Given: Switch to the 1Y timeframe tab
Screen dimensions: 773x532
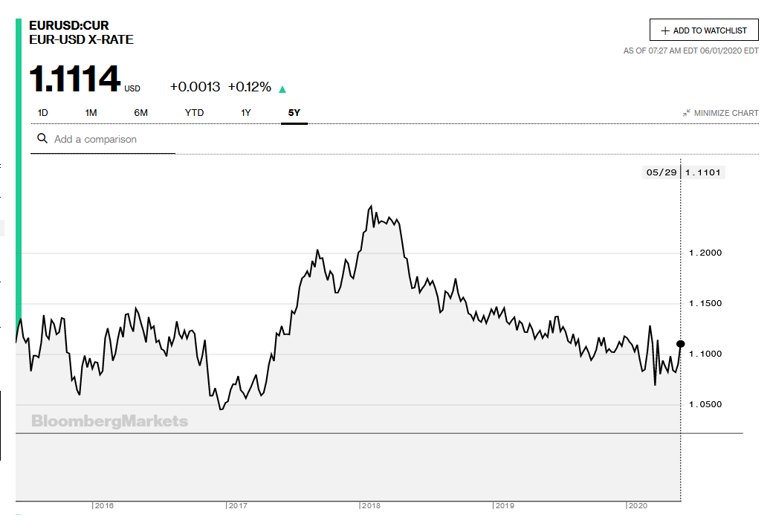Looking at the screenshot, I should 245,112.
